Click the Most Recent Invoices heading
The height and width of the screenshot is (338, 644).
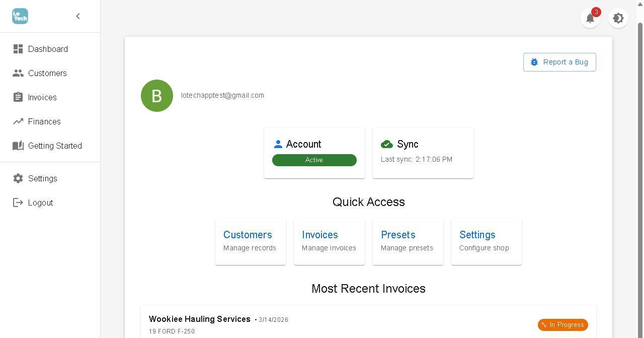369,289
